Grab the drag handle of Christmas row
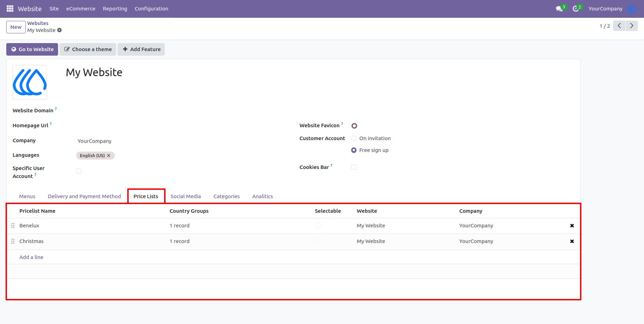Screen dimensions: 644x324 [x=13, y=241]
